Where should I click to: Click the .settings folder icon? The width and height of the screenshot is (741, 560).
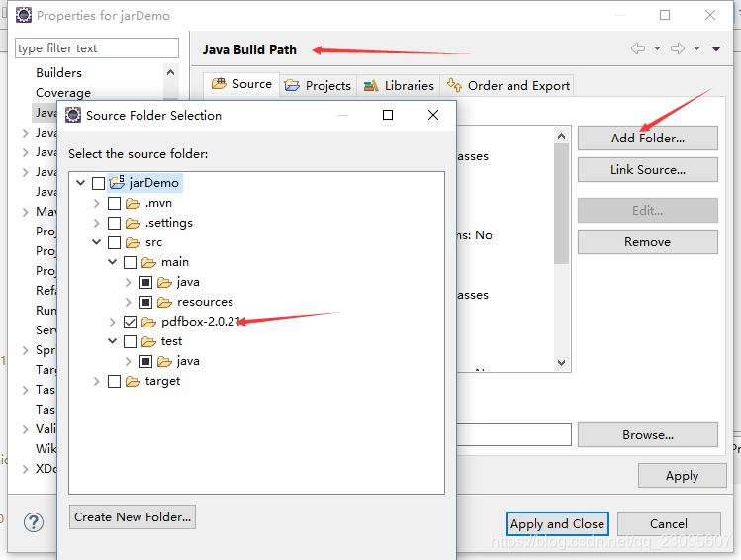[x=133, y=223]
